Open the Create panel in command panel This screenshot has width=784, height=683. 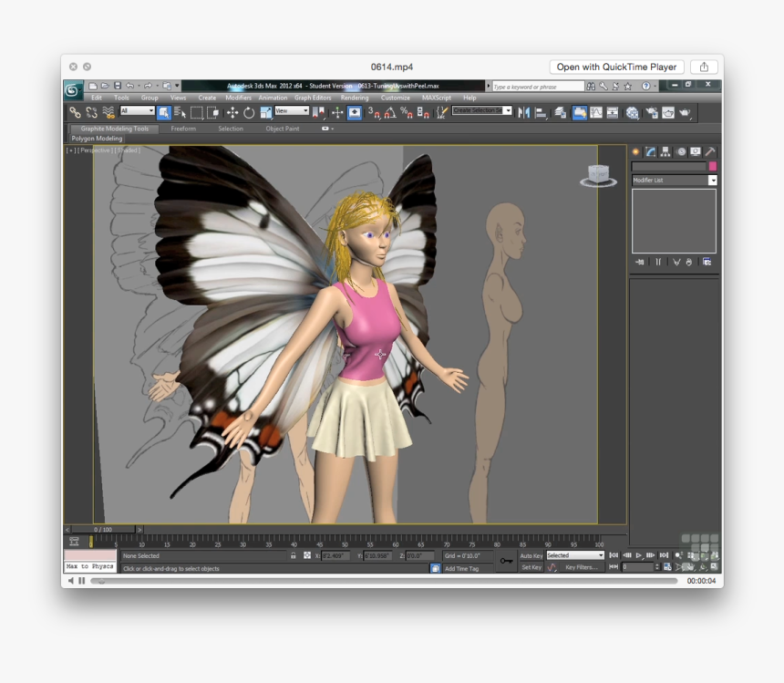click(637, 151)
